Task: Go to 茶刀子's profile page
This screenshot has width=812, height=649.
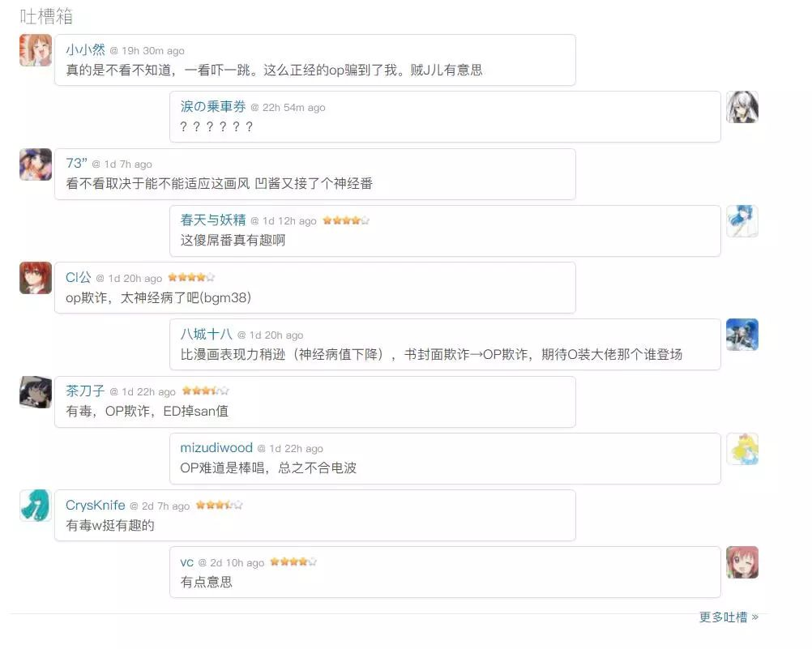Action: pos(85,391)
